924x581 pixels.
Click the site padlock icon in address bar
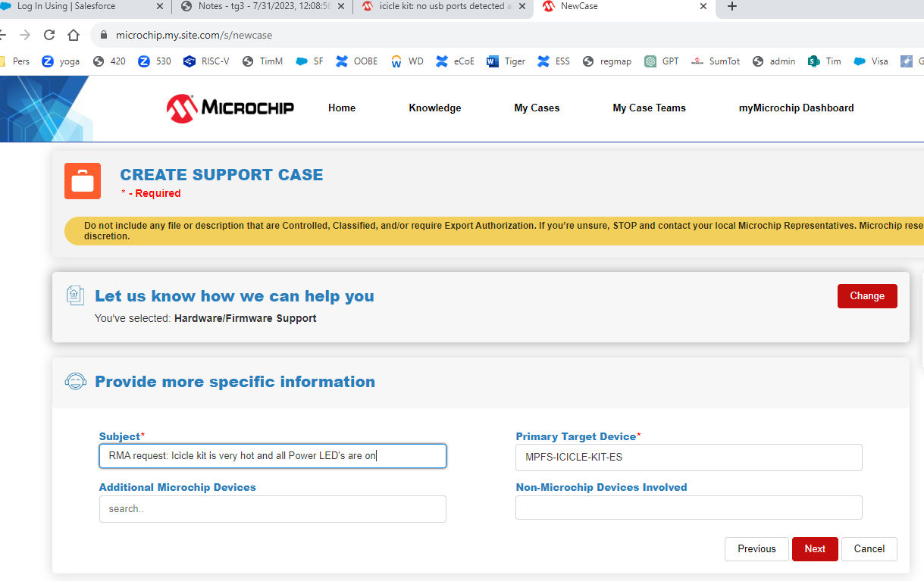click(105, 35)
